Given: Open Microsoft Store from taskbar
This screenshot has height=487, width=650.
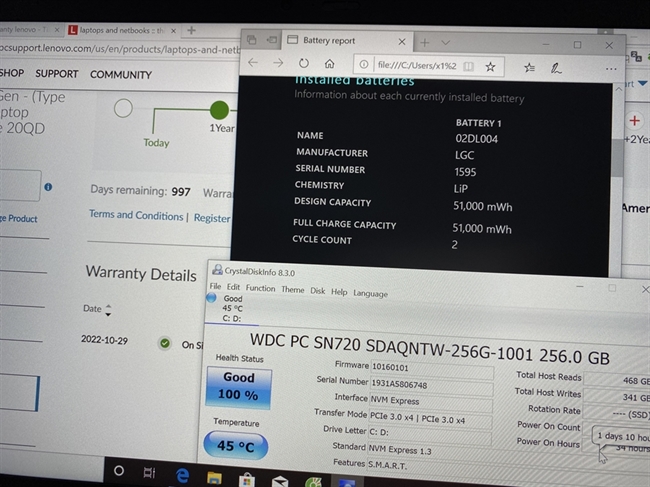Looking at the screenshot, I should (x=247, y=480).
